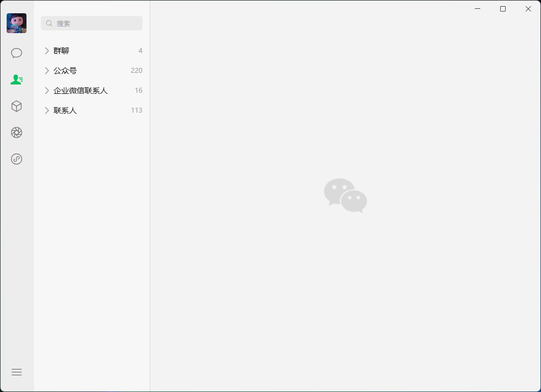The width and height of the screenshot is (541, 392).
Task: Open the hamburger settings menu icon
Action: coord(17,372)
